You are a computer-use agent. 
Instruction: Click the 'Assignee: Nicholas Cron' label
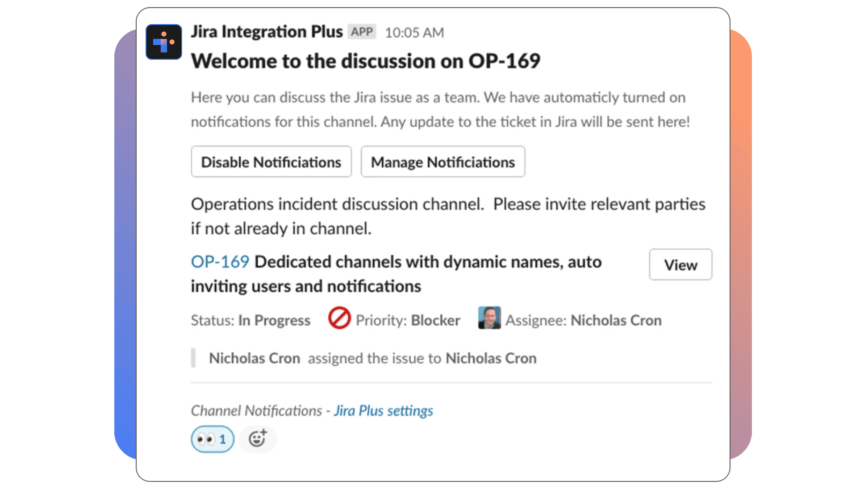(584, 320)
